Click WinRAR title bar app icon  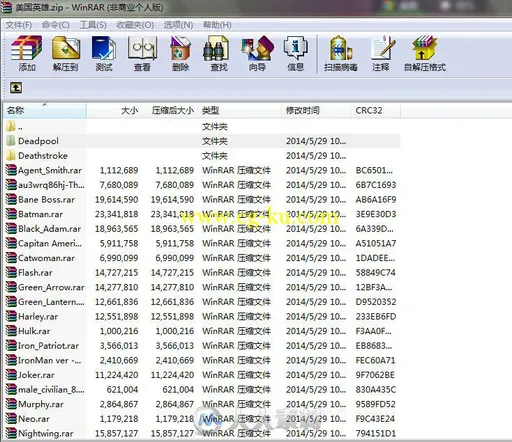click(x=6, y=7)
